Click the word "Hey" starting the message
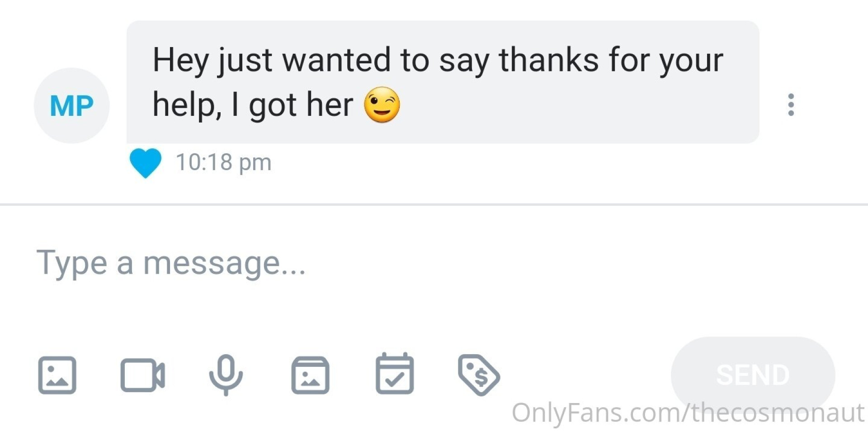This screenshot has width=868, height=432. pyautogui.click(x=180, y=61)
